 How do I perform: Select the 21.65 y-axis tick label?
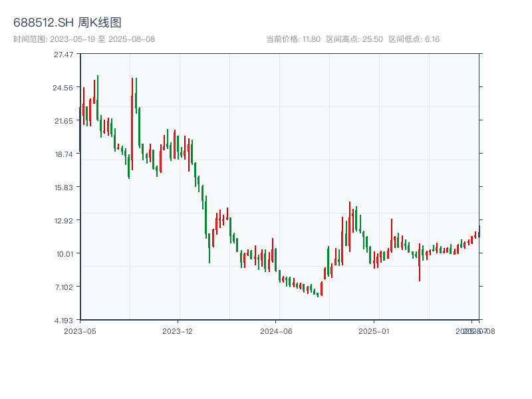pyautogui.click(x=64, y=120)
